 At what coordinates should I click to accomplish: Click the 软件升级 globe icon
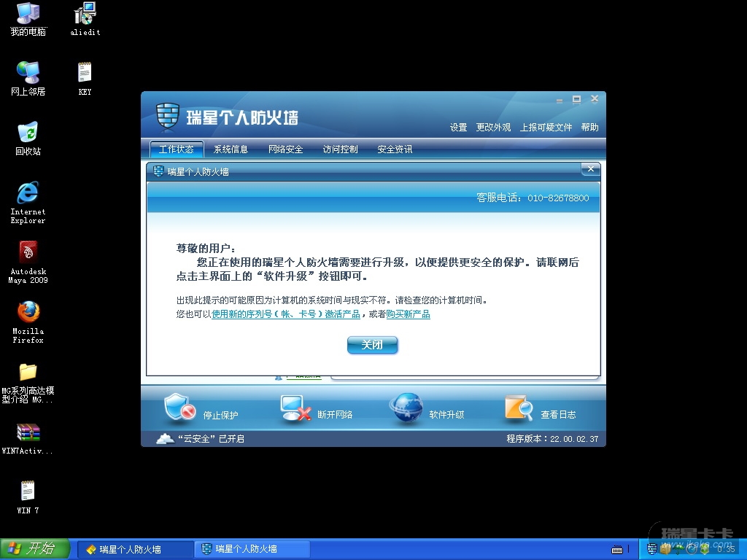(x=406, y=408)
